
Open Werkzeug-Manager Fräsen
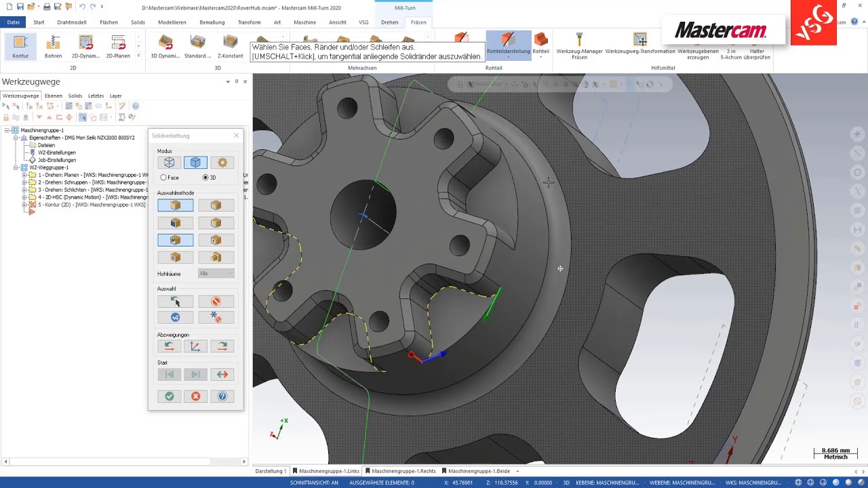point(579,46)
